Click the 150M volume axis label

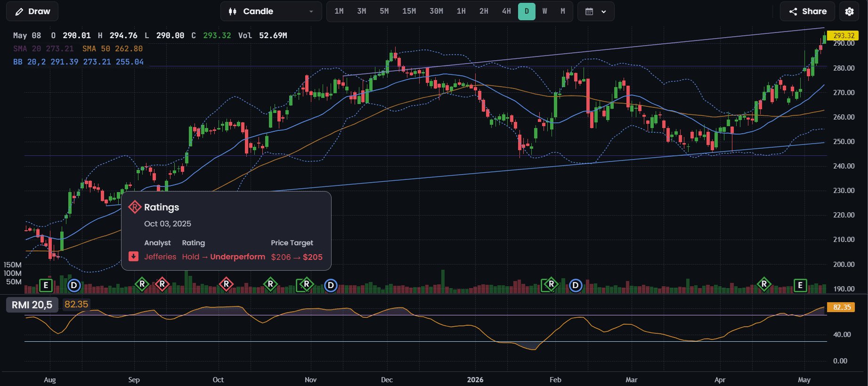coord(13,265)
